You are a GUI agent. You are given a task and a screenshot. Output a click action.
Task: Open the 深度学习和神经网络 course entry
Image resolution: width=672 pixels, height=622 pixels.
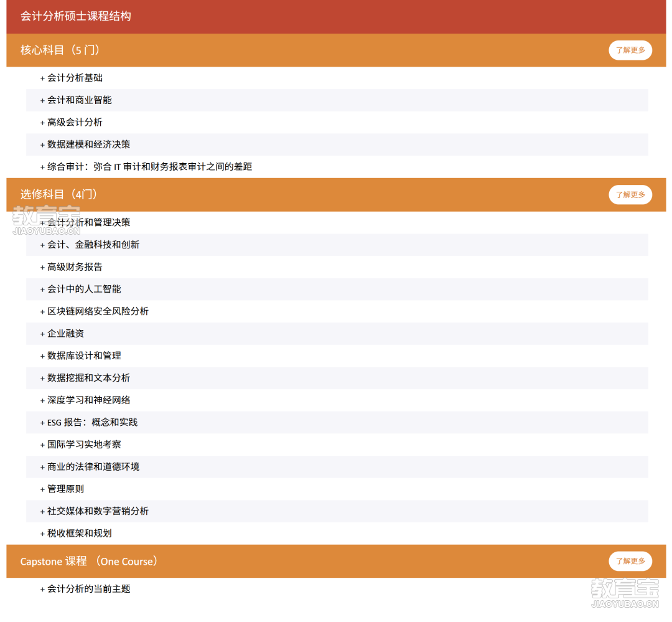click(337, 400)
